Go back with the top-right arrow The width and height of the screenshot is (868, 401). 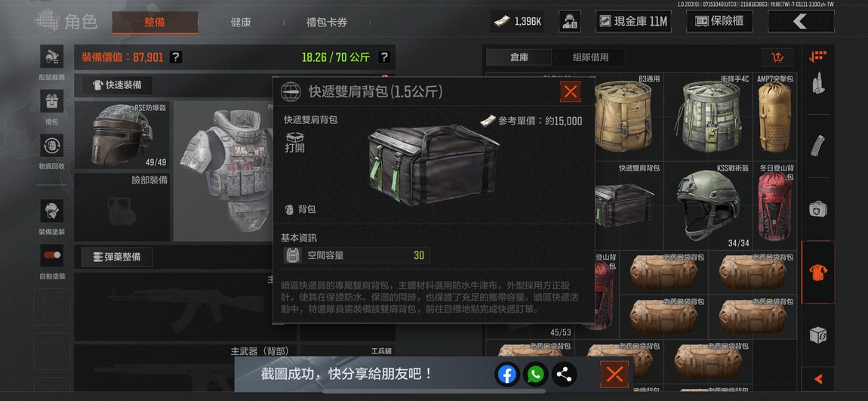click(801, 22)
